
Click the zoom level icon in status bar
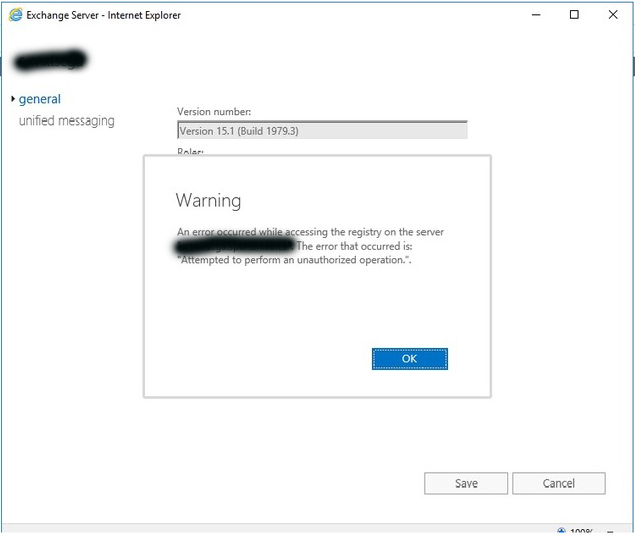coord(561,531)
